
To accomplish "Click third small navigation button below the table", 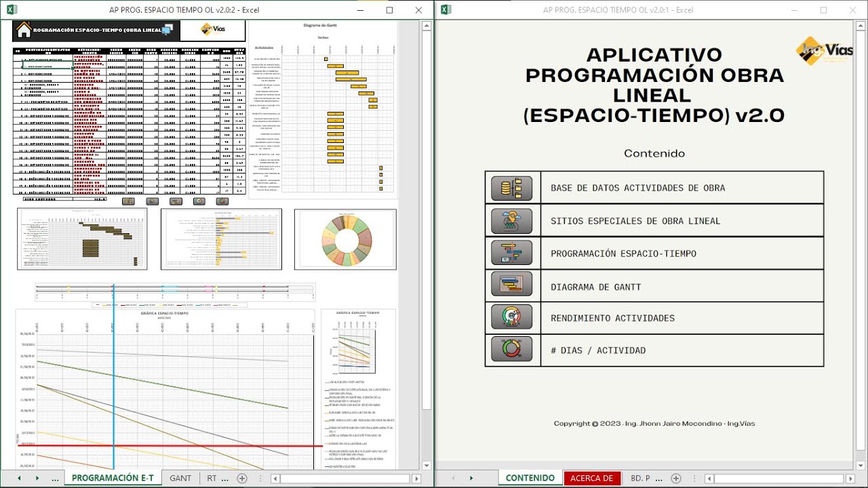I will pos(176,201).
